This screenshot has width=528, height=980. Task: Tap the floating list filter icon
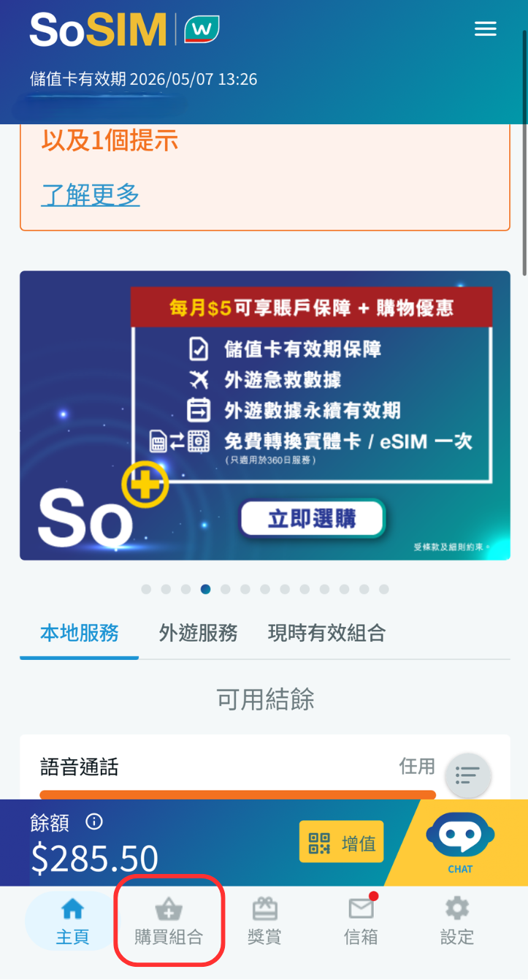467,775
